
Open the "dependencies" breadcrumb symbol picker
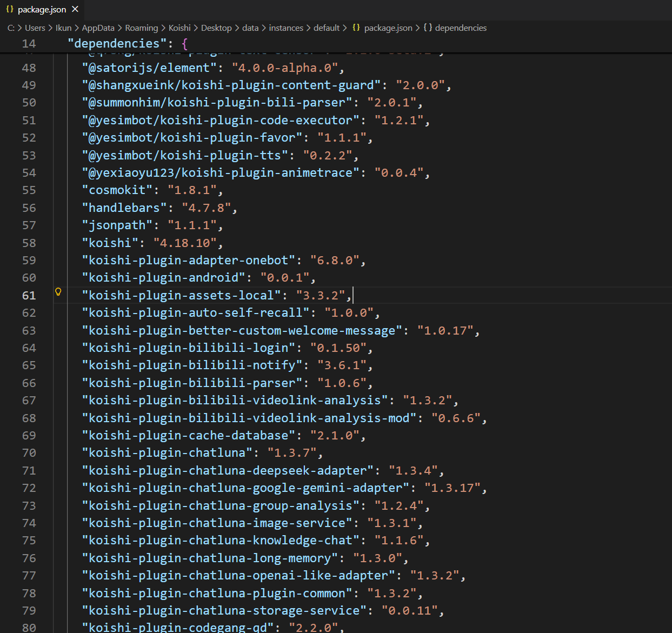pos(461,28)
